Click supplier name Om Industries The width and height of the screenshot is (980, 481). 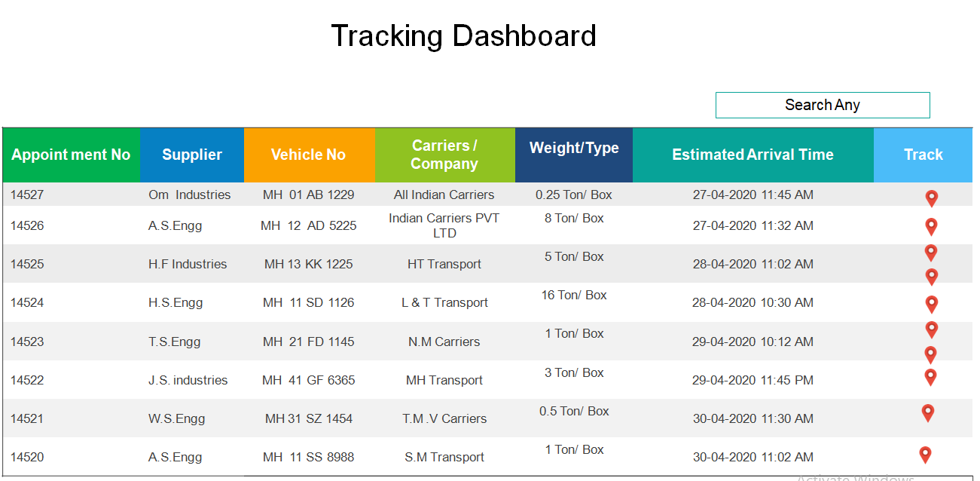pos(189,195)
